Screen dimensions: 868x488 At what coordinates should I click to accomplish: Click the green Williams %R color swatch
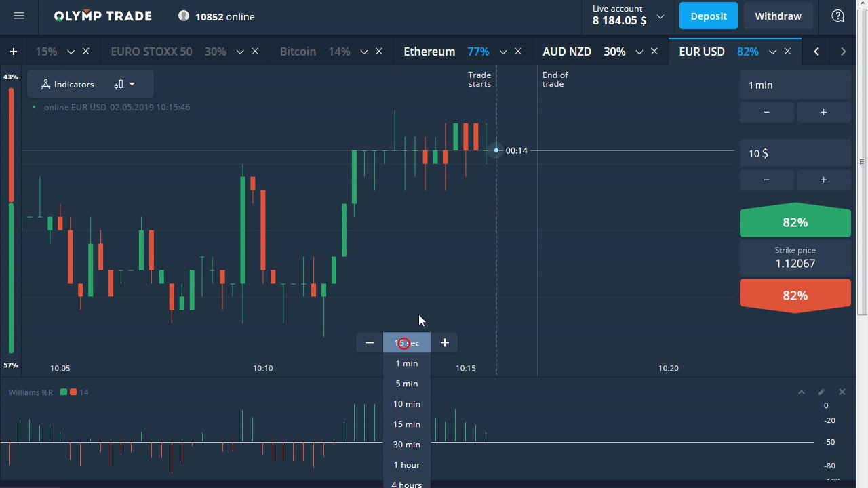tap(64, 392)
